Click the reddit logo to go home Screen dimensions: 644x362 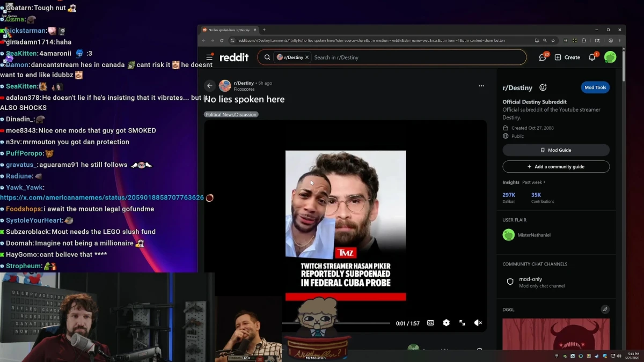(235, 57)
